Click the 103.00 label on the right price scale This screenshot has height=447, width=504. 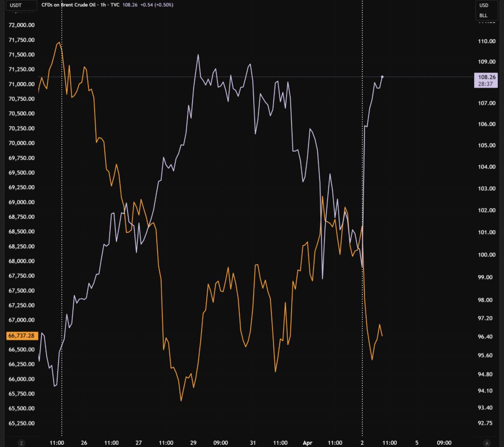487,188
